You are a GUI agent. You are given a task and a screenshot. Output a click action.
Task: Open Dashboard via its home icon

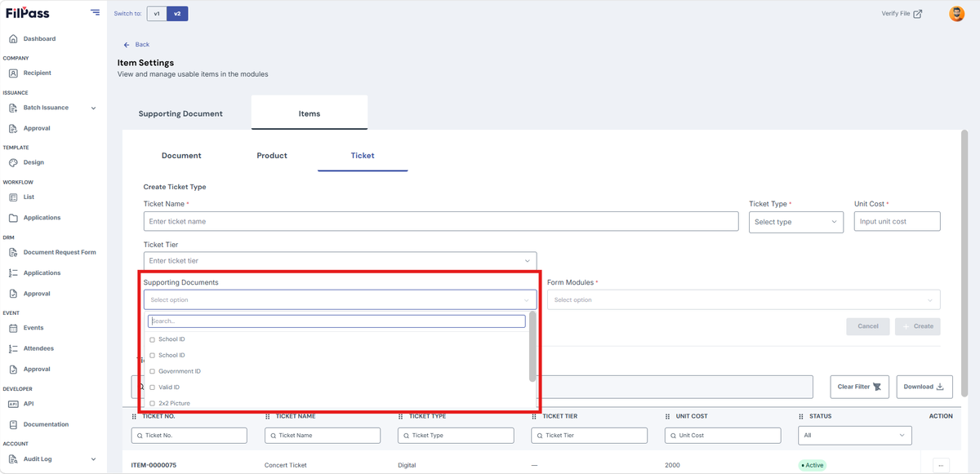(x=13, y=38)
